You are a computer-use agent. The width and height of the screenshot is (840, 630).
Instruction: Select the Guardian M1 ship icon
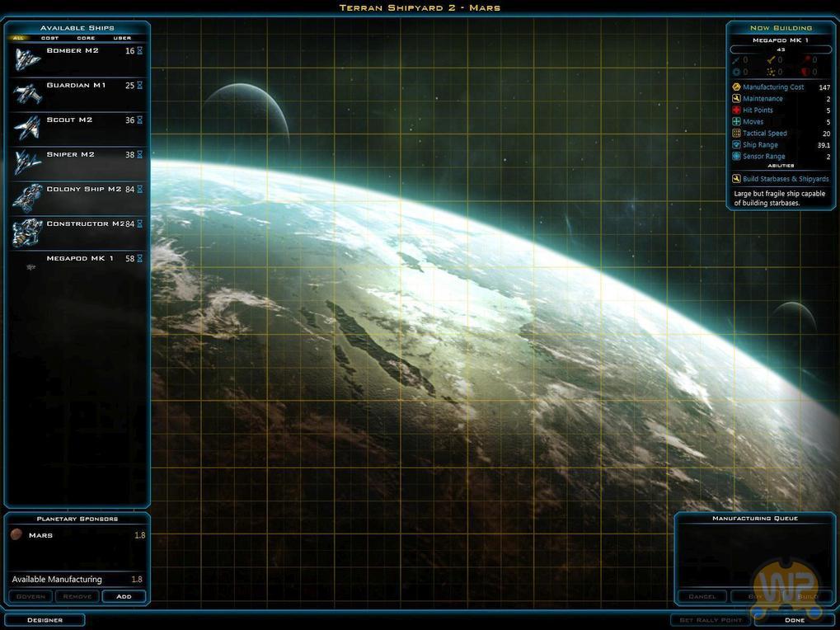(x=27, y=94)
